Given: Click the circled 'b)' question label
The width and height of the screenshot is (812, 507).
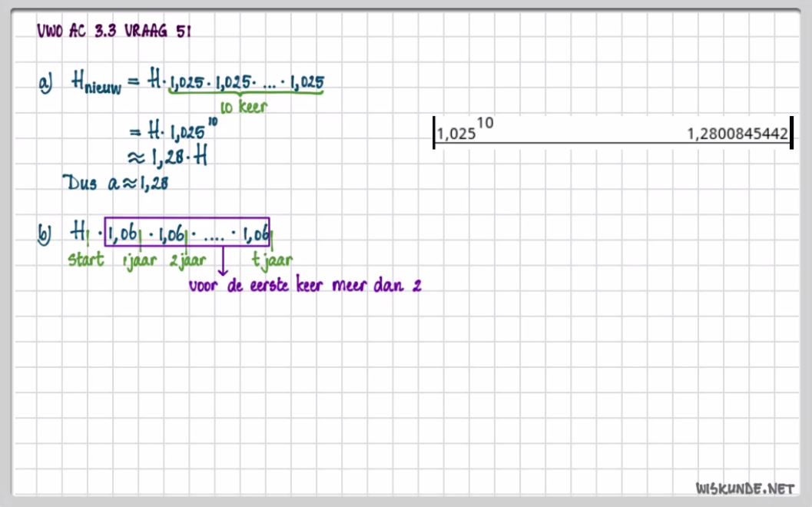Looking at the screenshot, I should (x=45, y=233).
